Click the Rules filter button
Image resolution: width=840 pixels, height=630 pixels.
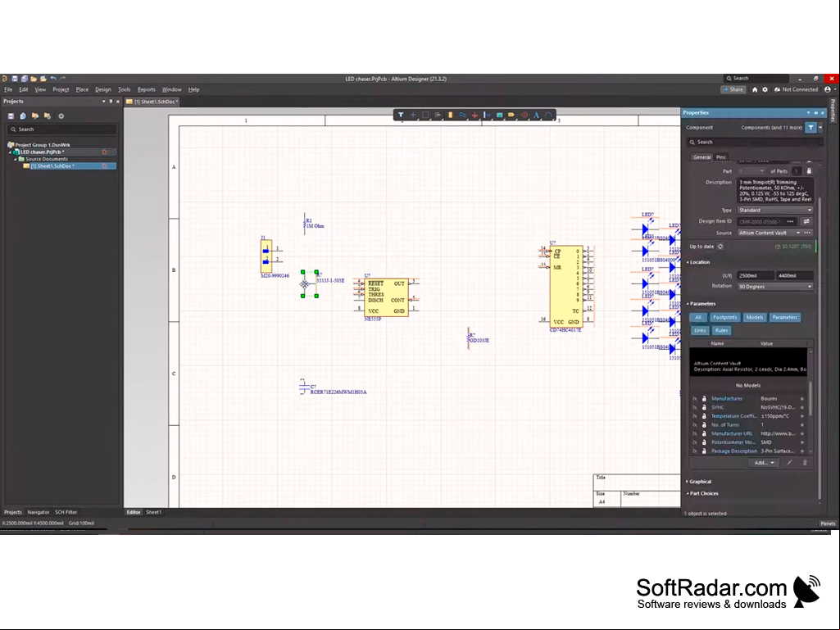(722, 330)
